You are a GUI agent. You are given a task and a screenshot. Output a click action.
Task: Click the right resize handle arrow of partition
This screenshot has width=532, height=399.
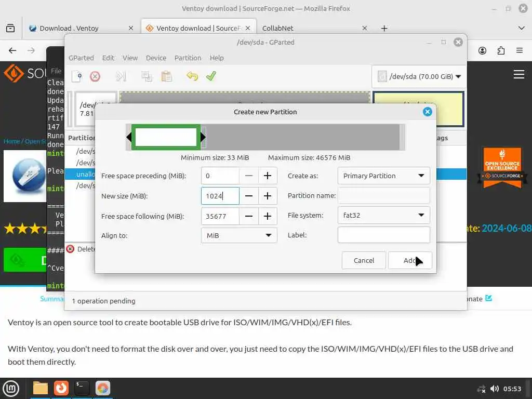(x=203, y=137)
